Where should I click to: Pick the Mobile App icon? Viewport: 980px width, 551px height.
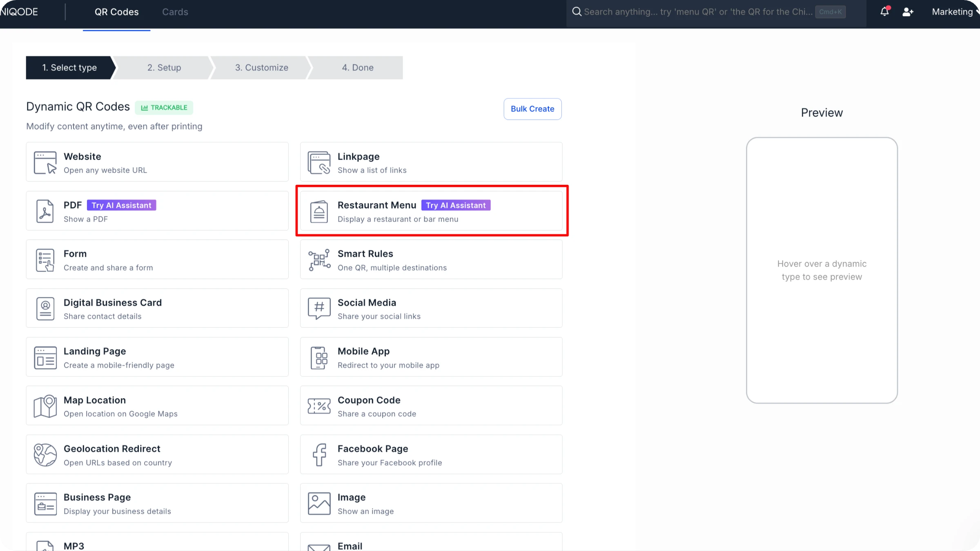click(319, 358)
